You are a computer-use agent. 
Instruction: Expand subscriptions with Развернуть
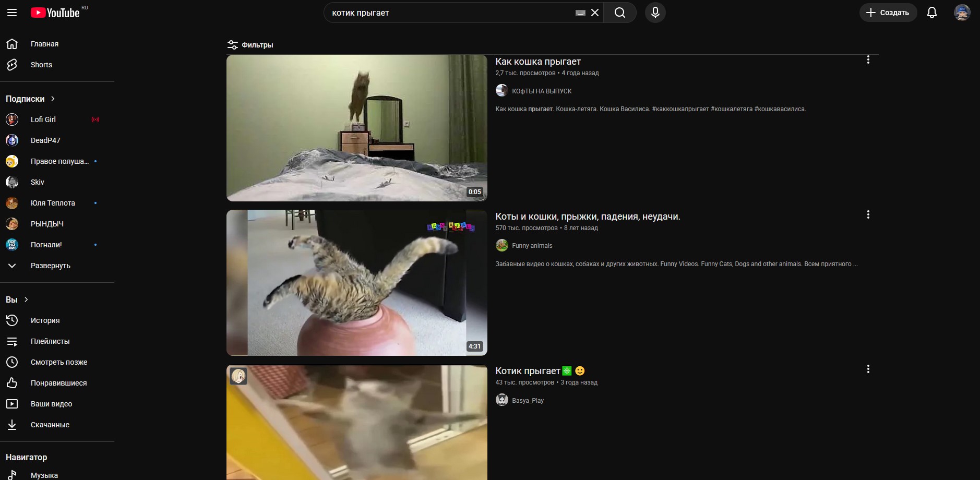click(51, 266)
